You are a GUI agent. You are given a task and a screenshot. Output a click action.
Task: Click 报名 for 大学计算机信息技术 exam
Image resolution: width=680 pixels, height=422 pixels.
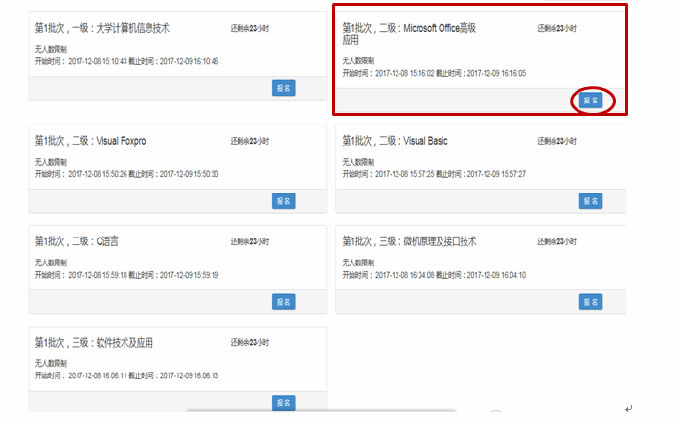(x=283, y=88)
